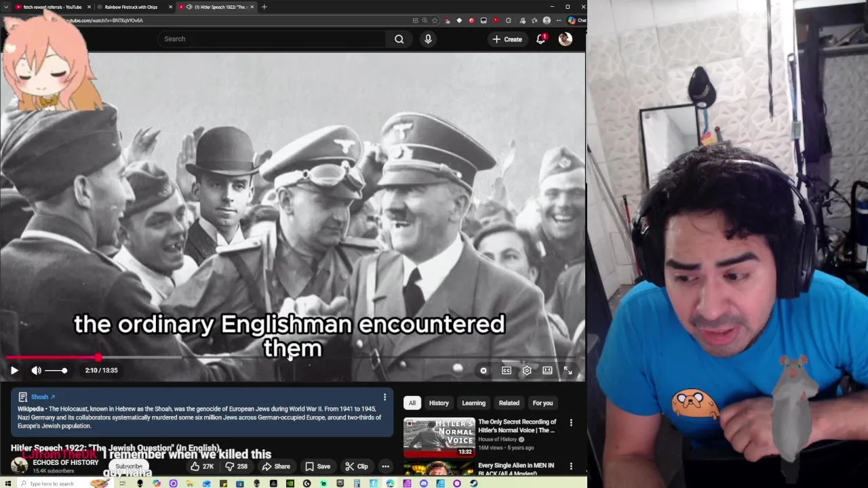The height and width of the screenshot is (488, 868).
Task: Adjust the video volume slider
Action: tap(56, 370)
